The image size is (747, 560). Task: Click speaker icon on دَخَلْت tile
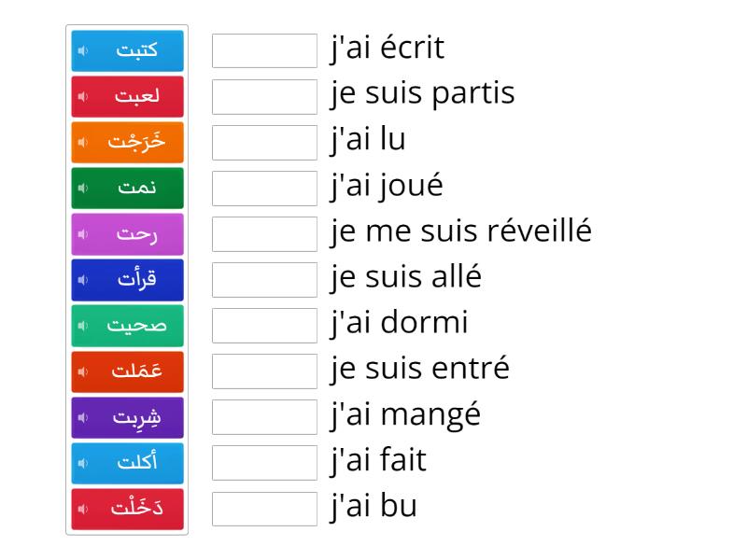pos(83,509)
